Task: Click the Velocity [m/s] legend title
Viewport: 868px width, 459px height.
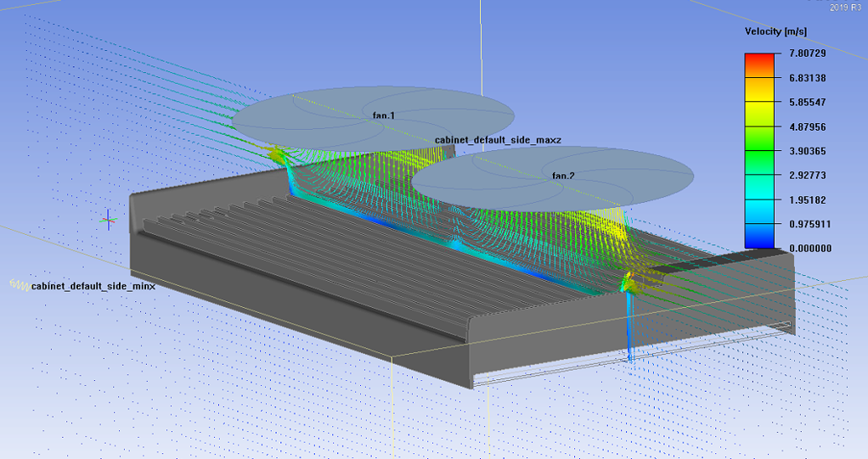Action: tap(775, 31)
